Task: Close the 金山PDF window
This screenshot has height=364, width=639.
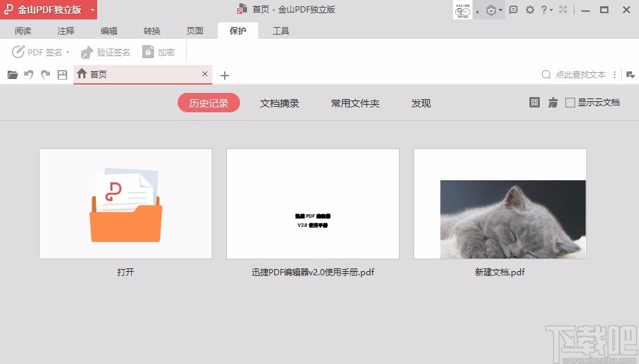Action: click(627, 10)
